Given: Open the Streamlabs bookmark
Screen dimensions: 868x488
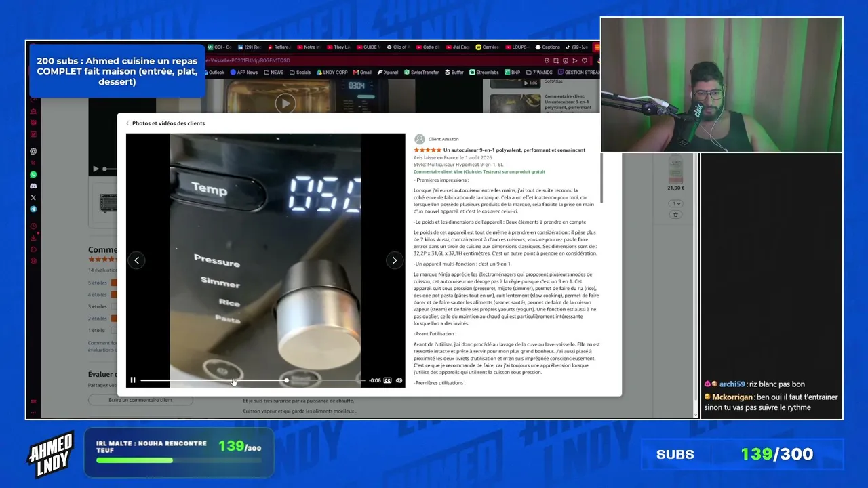Looking at the screenshot, I should 484,73.
